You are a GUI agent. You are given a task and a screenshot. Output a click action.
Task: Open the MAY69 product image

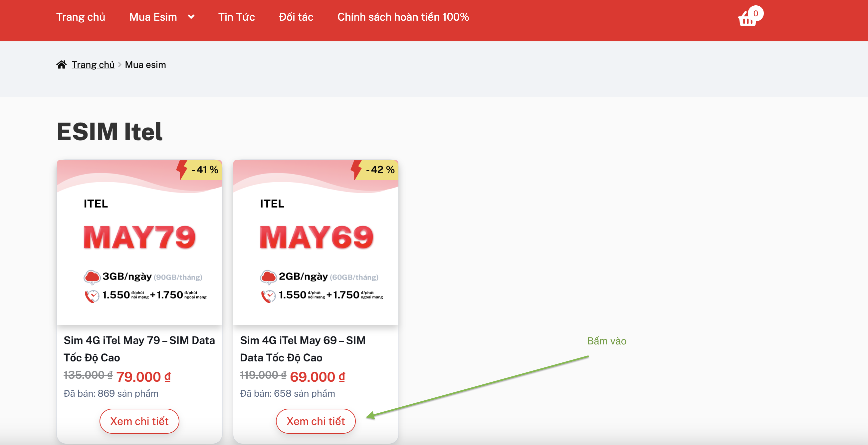pyautogui.click(x=316, y=242)
